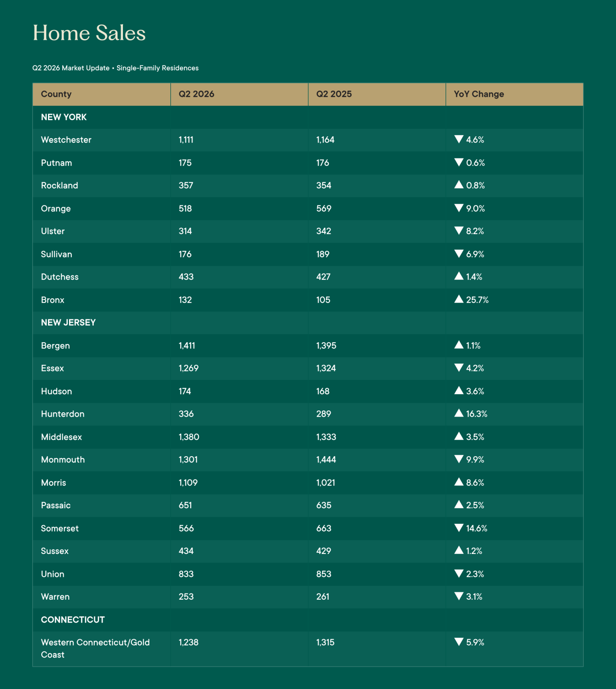Click the up triangle beside Bronx's 25.7%
The height and width of the screenshot is (689, 616).
(459, 299)
